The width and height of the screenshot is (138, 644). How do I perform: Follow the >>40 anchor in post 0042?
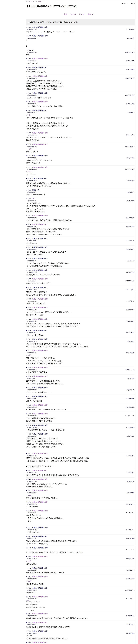click(x=29, y=495)
